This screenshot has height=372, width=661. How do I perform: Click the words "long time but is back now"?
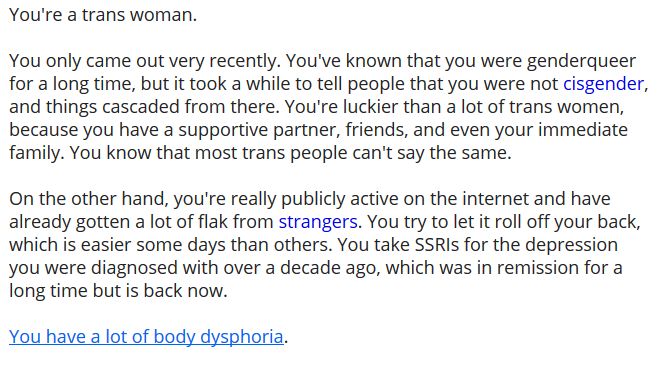click(x=118, y=291)
